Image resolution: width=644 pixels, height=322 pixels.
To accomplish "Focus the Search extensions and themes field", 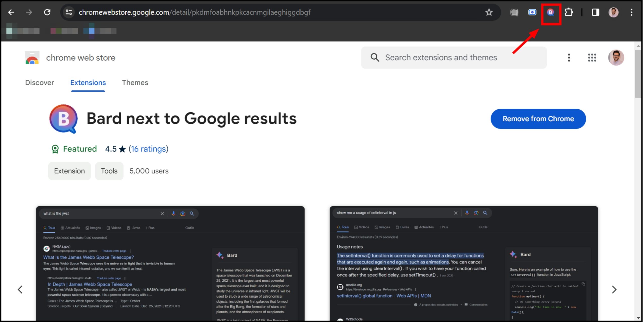I will [x=441, y=58].
